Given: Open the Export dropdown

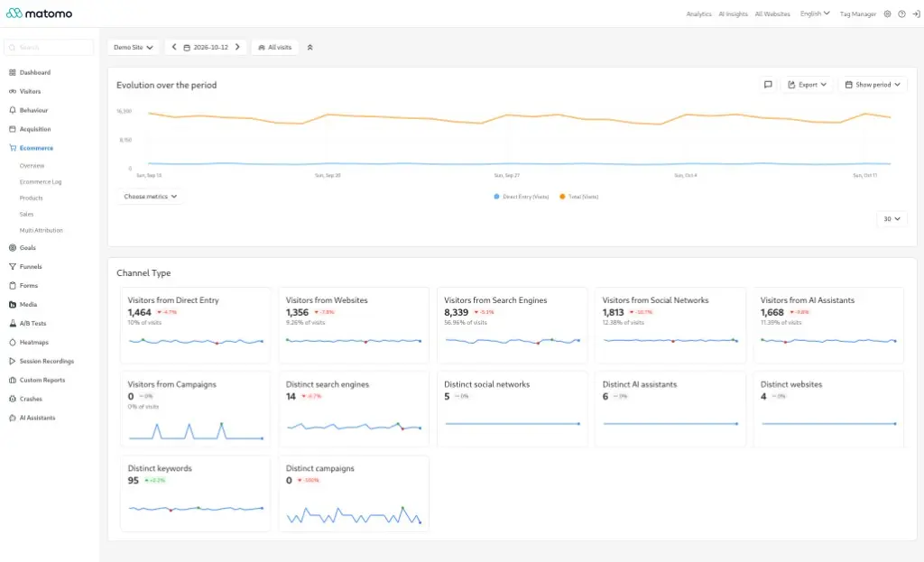Looking at the screenshot, I should tap(807, 85).
